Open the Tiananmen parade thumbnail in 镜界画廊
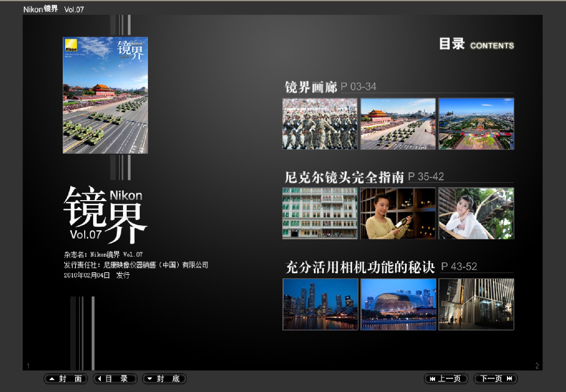This screenshot has width=566, height=392. 398,124
